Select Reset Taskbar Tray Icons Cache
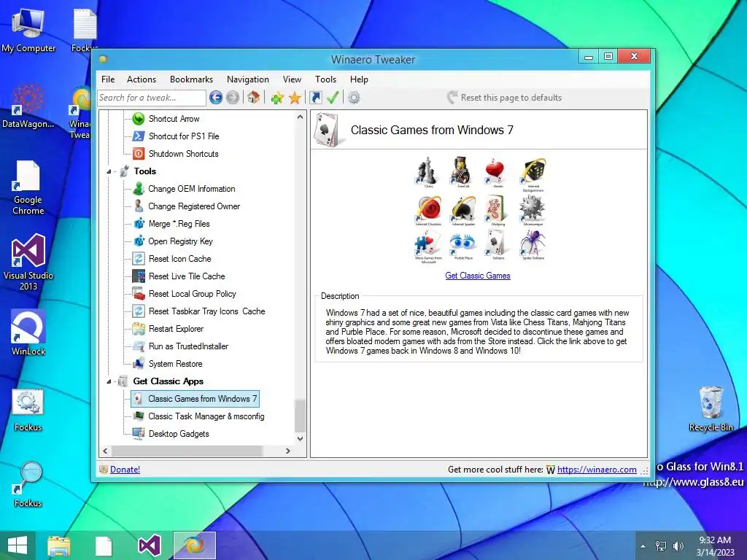The height and width of the screenshot is (560, 747). [x=206, y=311]
